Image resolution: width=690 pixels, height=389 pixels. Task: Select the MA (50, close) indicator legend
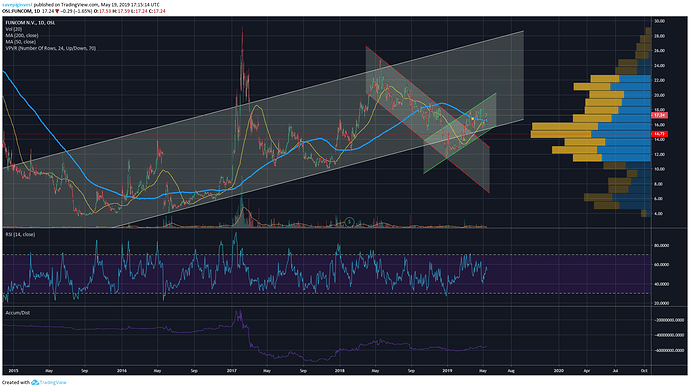pos(21,42)
